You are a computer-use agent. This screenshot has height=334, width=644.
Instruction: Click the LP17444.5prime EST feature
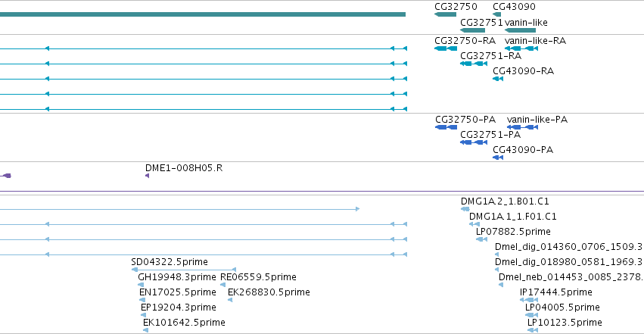[528, 301]
